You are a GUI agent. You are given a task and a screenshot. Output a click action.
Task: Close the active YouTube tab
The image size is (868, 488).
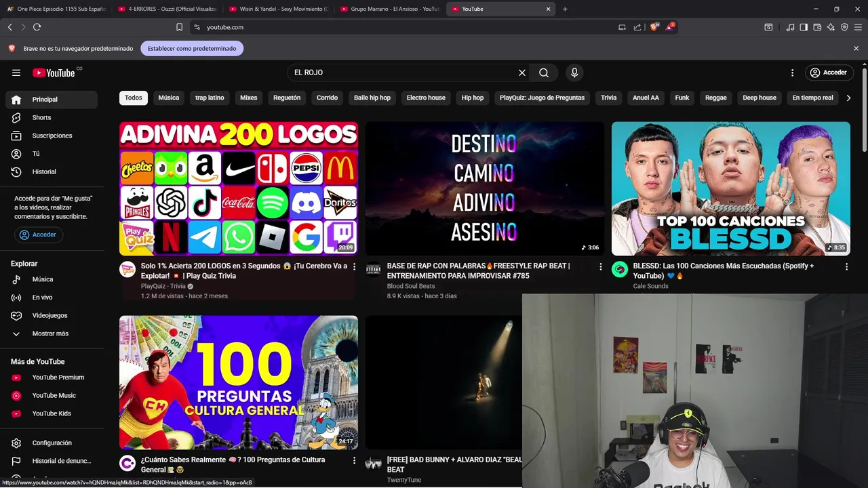[548, 9]
